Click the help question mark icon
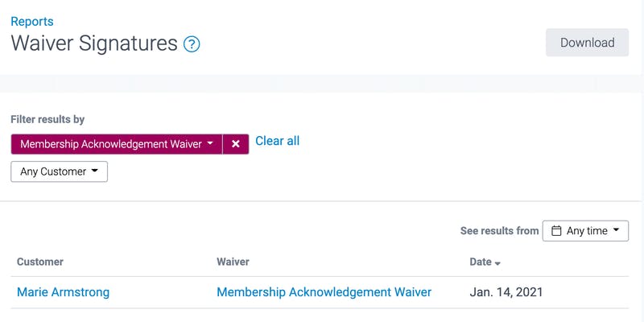 tap(192, 44)
